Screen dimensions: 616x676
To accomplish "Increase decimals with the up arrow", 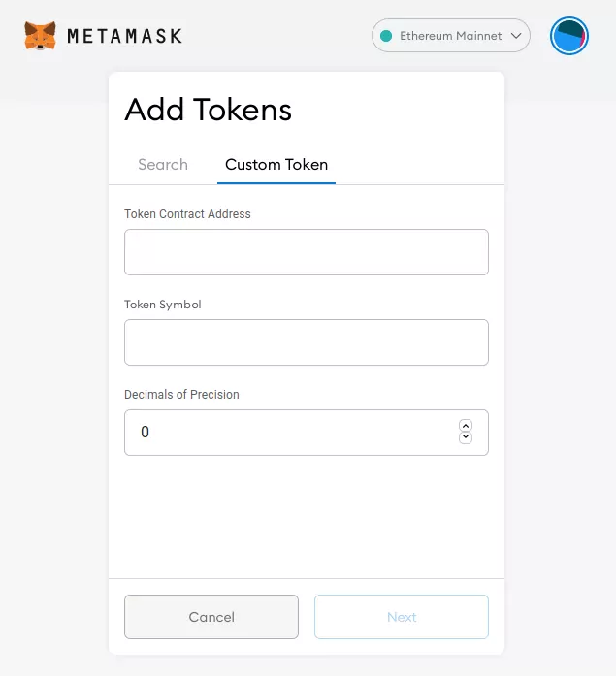I will pyautogui.click(x=466, y=426).
